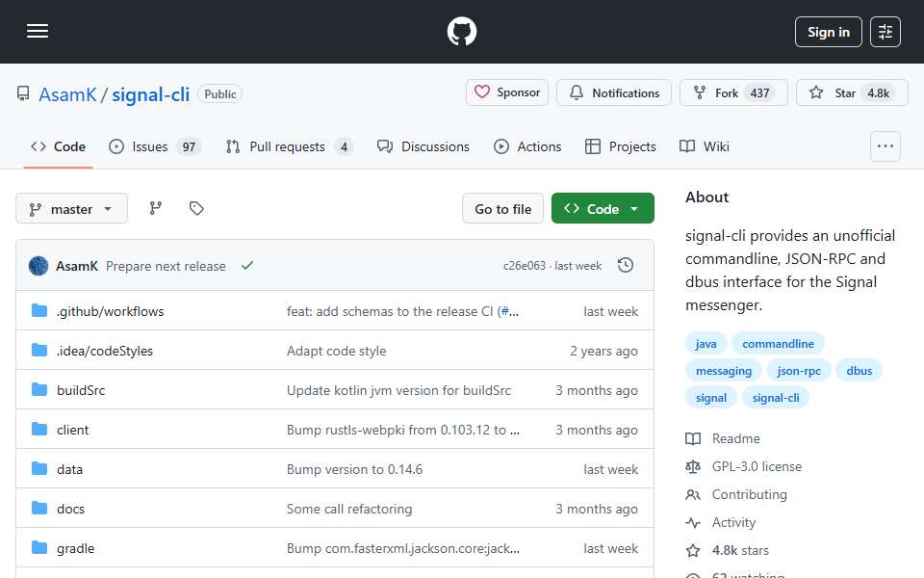Image resolution: width=924 pixels, height=578 pixels.
Task: Select the signal-cli topic tag
Action: [776, 398]
